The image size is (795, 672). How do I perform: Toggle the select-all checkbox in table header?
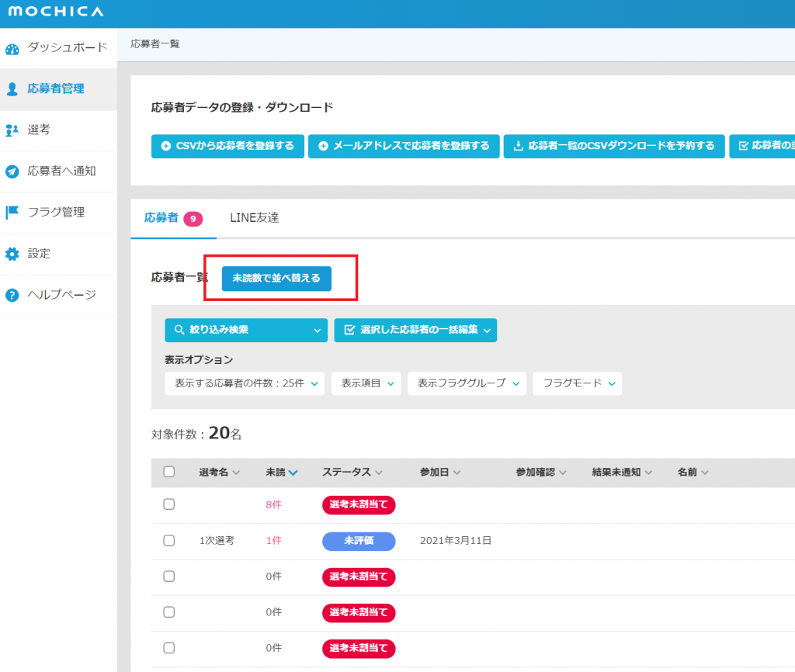click(169, 472)
